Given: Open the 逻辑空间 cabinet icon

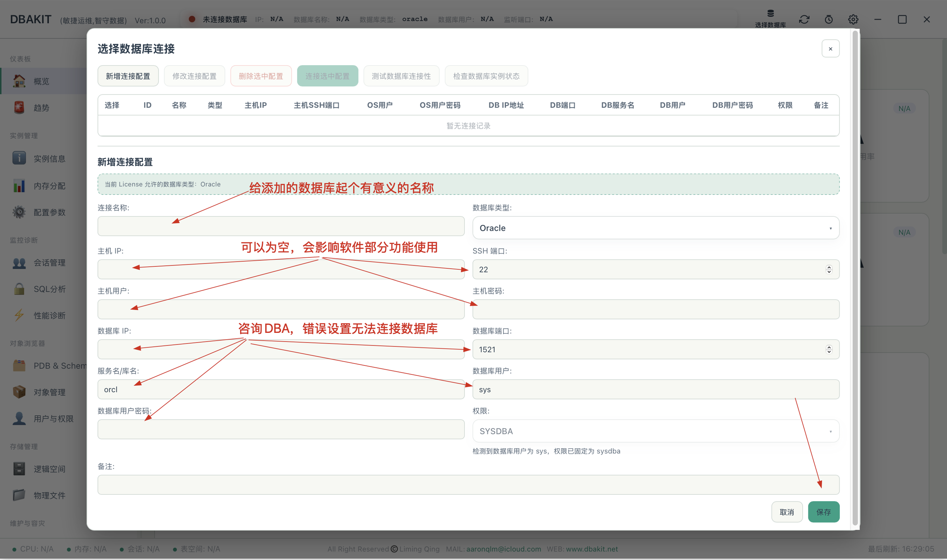Looking at the screenshot, I should pos(19,469).
